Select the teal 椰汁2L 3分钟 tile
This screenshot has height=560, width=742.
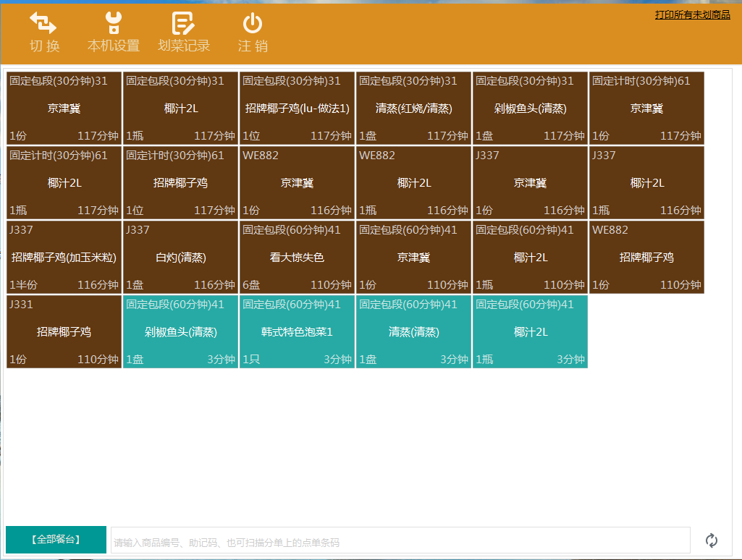(x=530, y=332)
